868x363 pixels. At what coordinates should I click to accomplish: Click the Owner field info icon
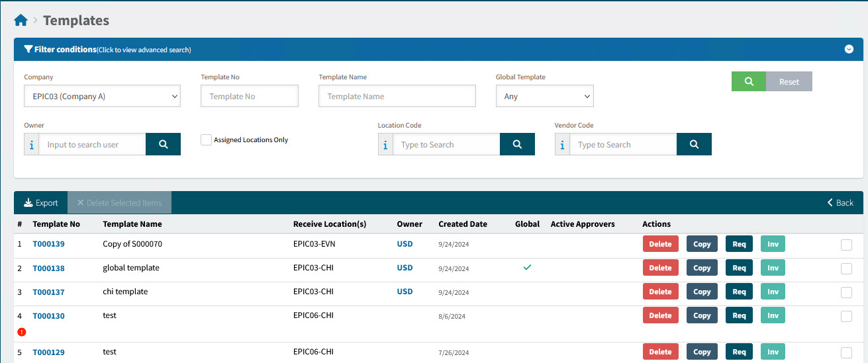tap(32, 145)
